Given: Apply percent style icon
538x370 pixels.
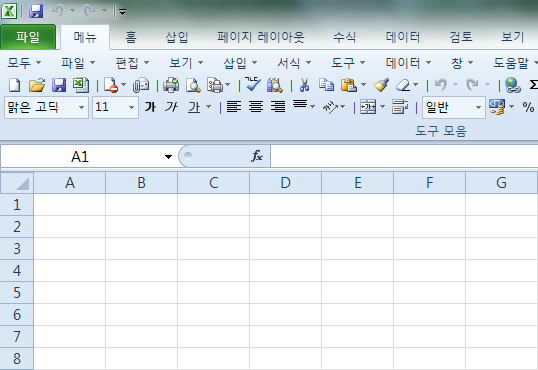Looking at the screenshot, I should point(528,107).
